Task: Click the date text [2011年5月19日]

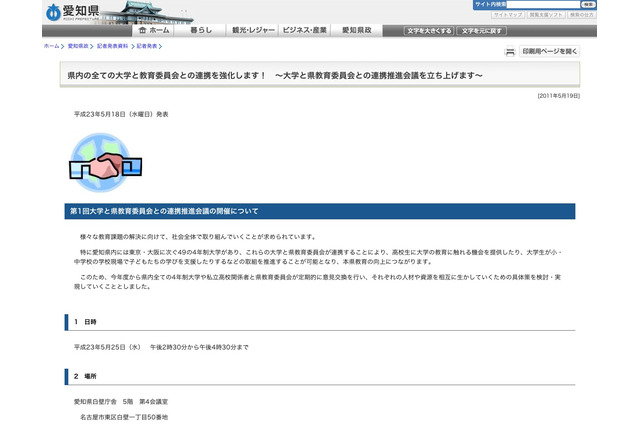Action: tap(558, 96)
